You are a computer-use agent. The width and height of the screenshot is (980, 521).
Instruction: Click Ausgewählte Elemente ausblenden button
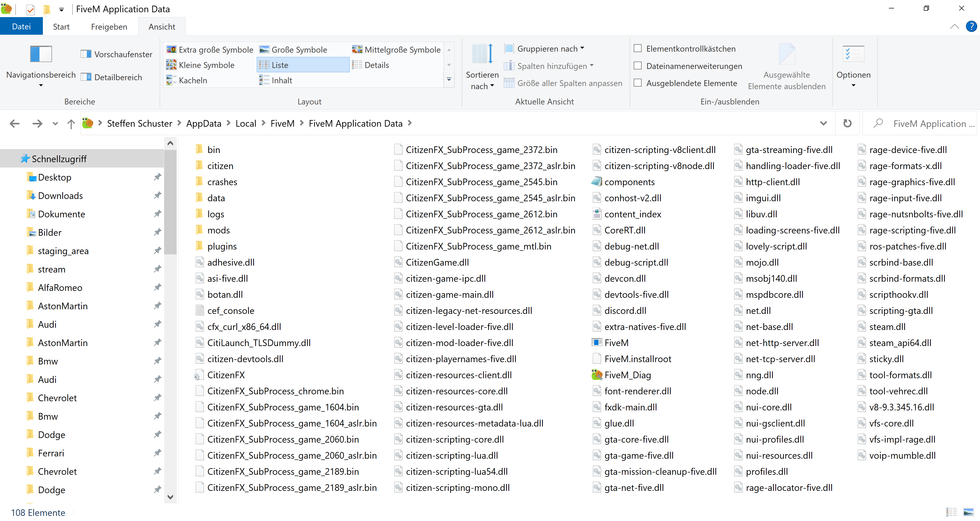(786, 67)
